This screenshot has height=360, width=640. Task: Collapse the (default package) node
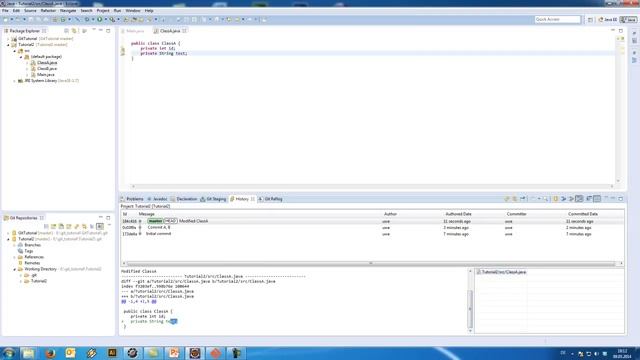tap(21, 57)
